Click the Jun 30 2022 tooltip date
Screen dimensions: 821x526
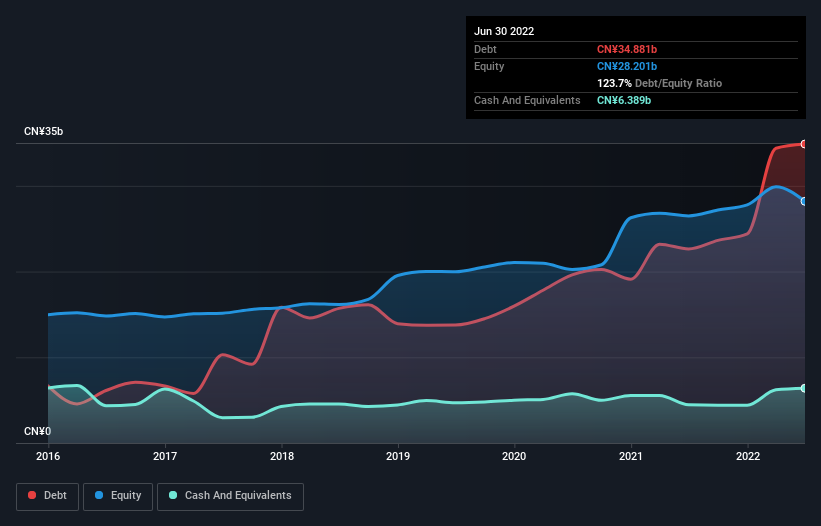(x=504, y=31)
